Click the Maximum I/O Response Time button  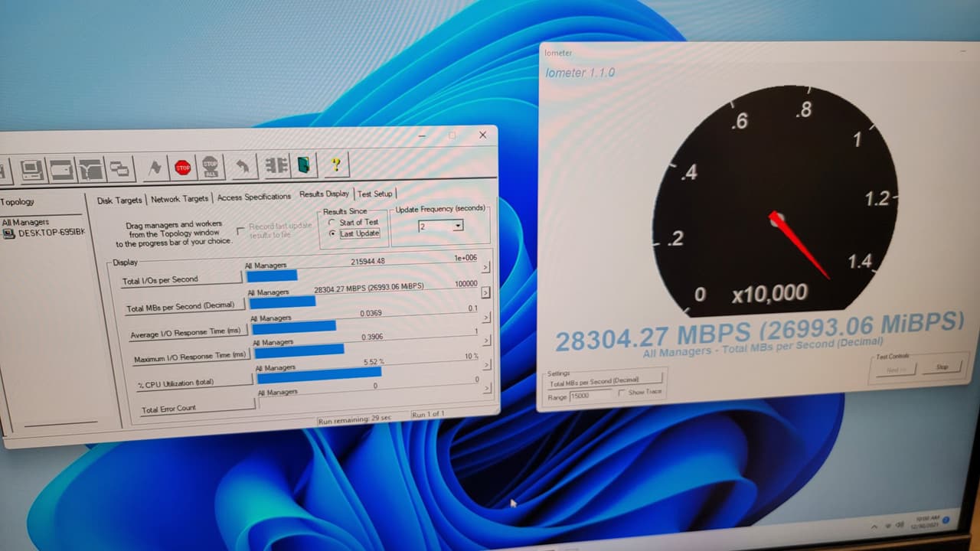pyautogui.click(x=190, y=358)
